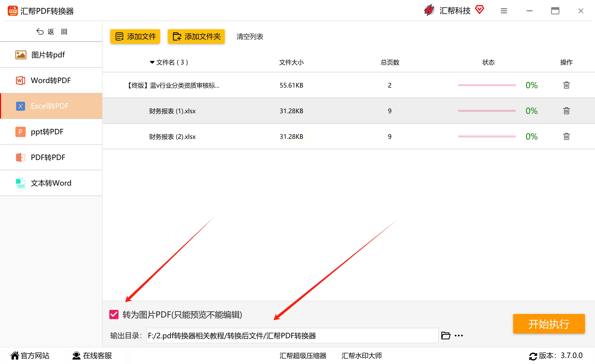Toggle 转为图片PDF checkbox
Viewport: 595px width, 364px height.
pyautogui.click(x=114, y=314)
